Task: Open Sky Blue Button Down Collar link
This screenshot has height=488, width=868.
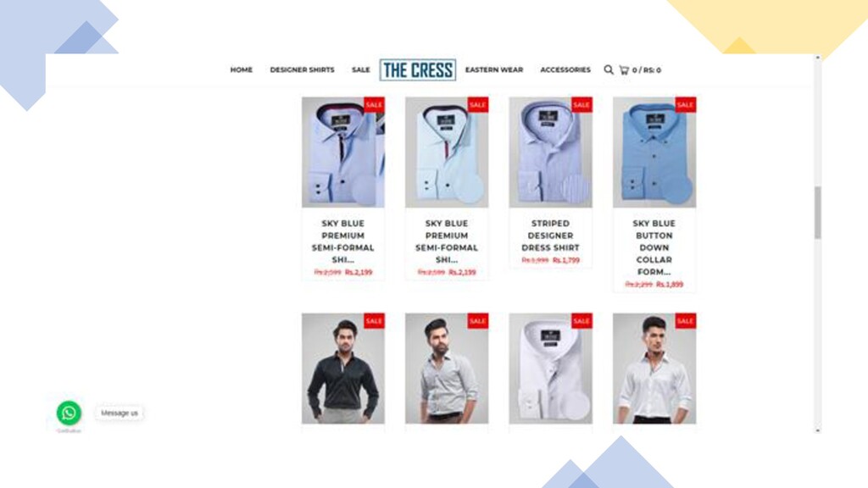Action: pos(654,247)
